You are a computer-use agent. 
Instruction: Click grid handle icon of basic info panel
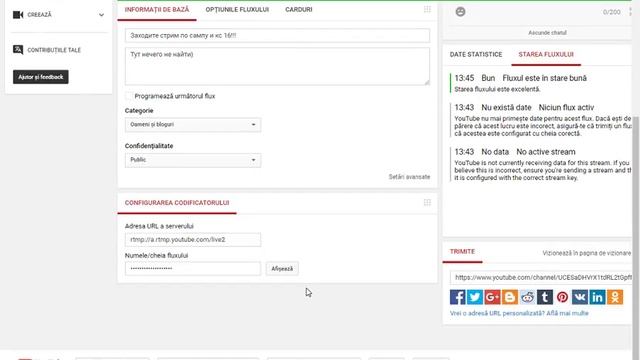(x=427, y=9)
